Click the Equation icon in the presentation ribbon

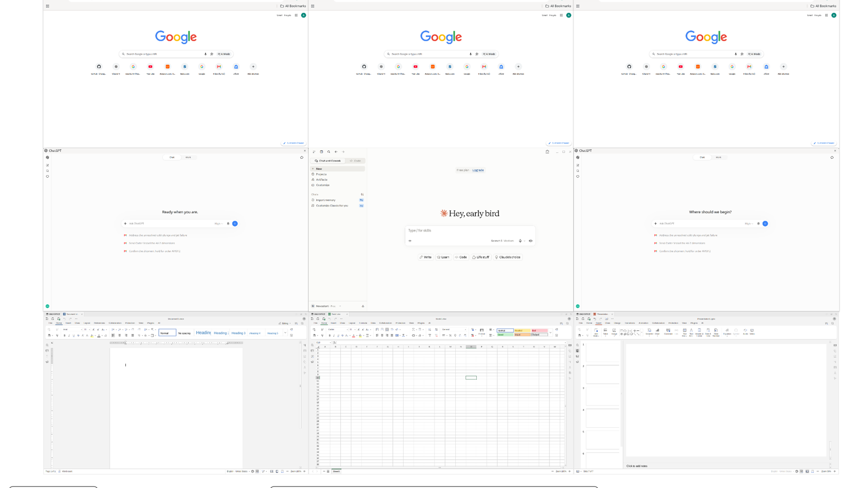[x=727, y=331]
